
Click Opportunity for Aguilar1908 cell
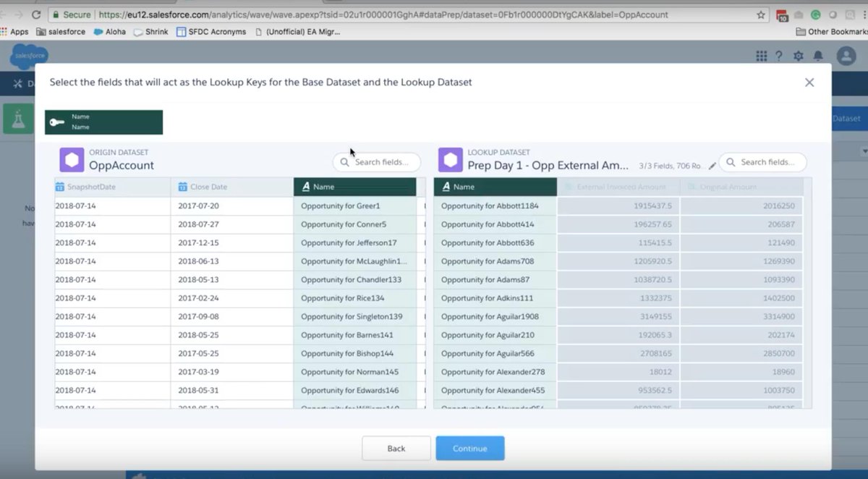[x=495, y=317]
